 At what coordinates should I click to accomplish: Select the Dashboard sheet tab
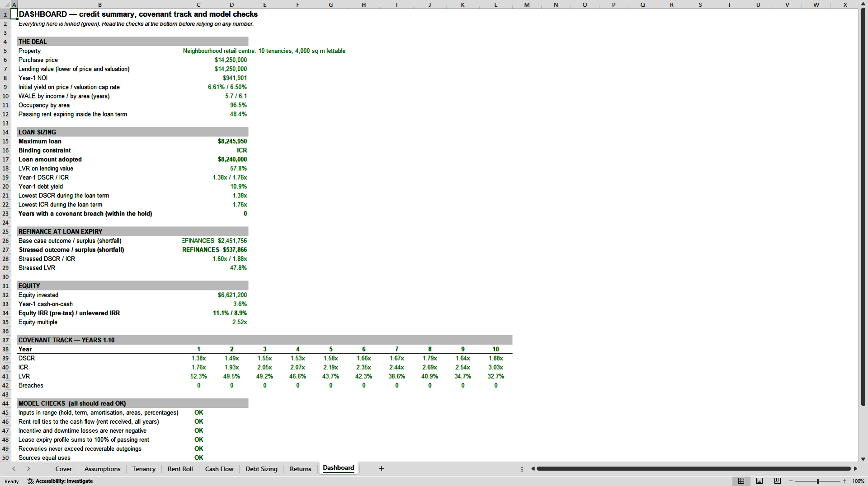[338, 468]
